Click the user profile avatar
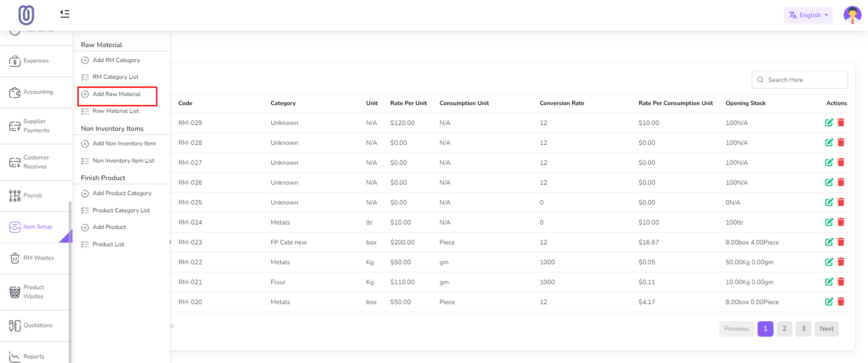This screenshot has width=868, height=363. tap(852, 15)
